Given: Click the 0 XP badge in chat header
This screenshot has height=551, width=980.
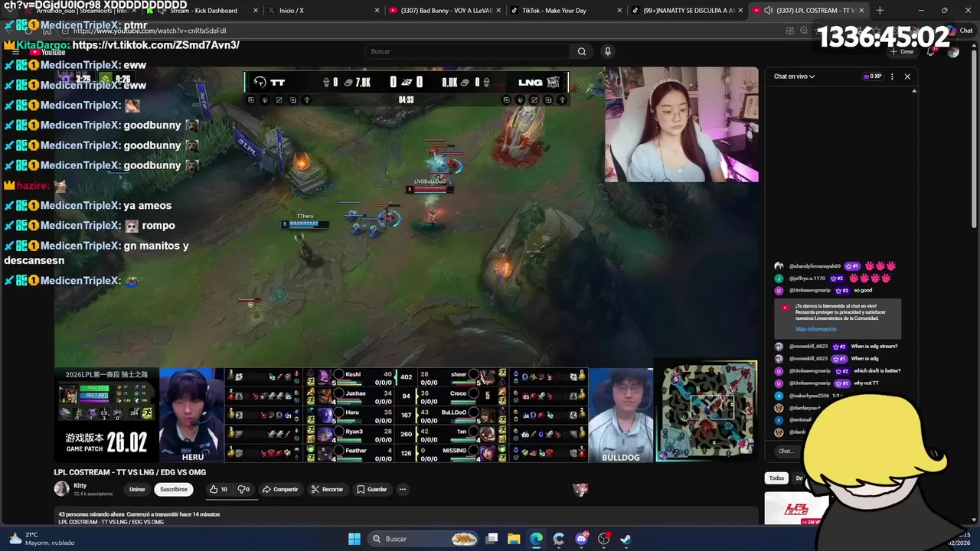Looking at the screenshot, I should [872, 77].
